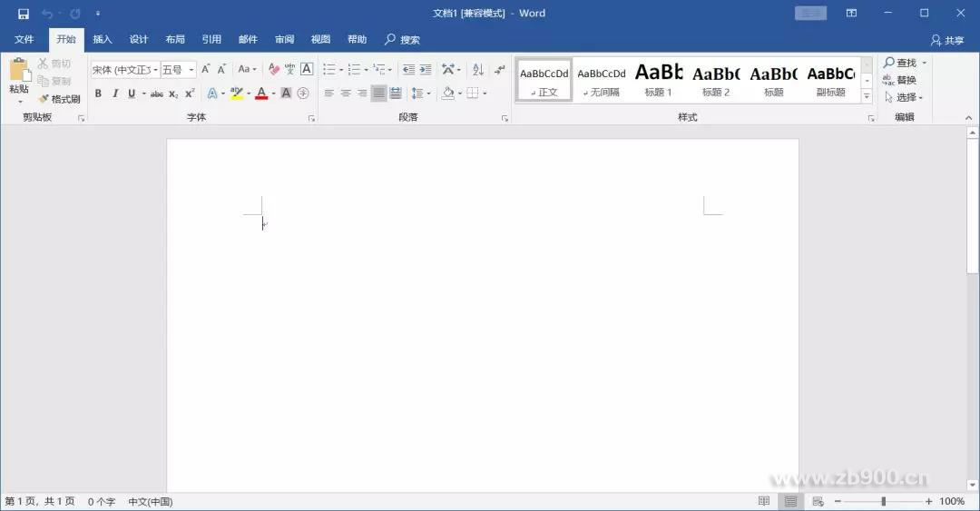Click the Share (共享) button
This screenshot has height=511, width=980.
[946, 40]
